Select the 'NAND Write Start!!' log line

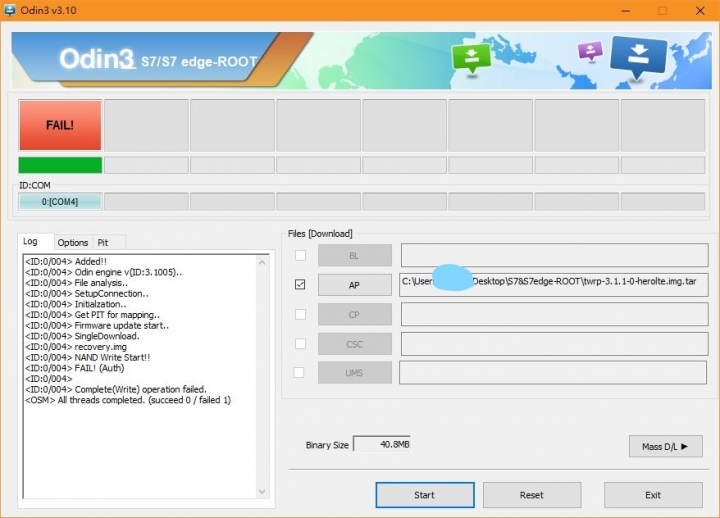click(x=87, y=357)
